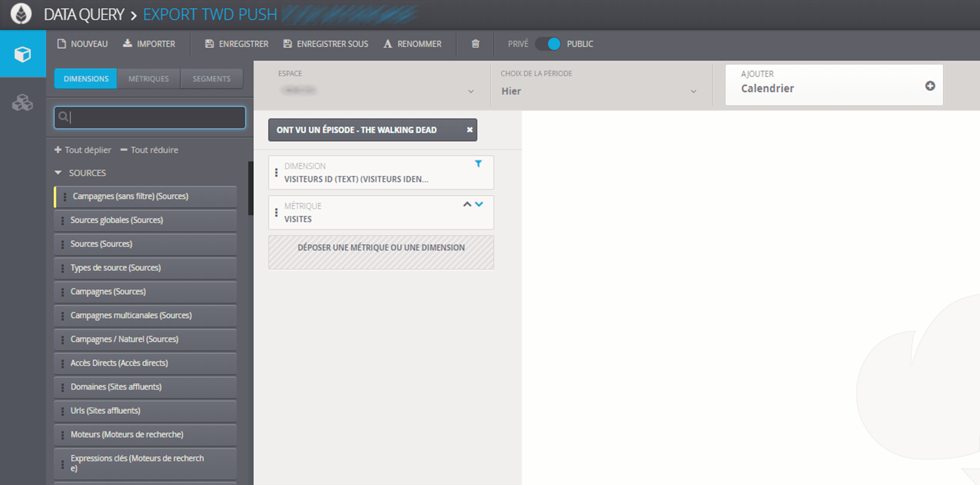Sort Visites metric descending with down arrow
Viewport: 980px width, 485px height.
(x=479, y=204)
